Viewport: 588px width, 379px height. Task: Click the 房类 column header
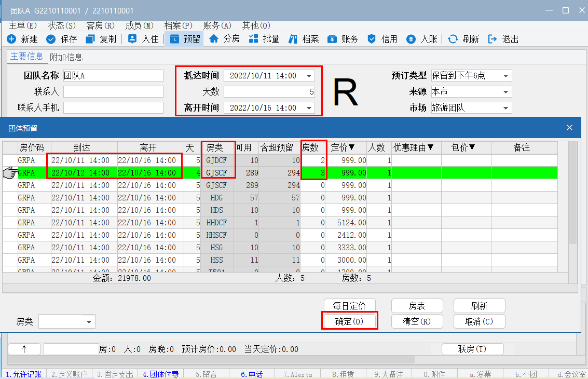pos(217,147)
